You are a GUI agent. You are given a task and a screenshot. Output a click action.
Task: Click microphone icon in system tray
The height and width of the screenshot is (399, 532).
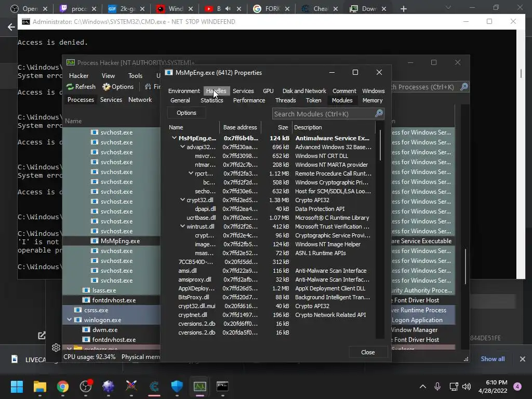click(437, 387)
